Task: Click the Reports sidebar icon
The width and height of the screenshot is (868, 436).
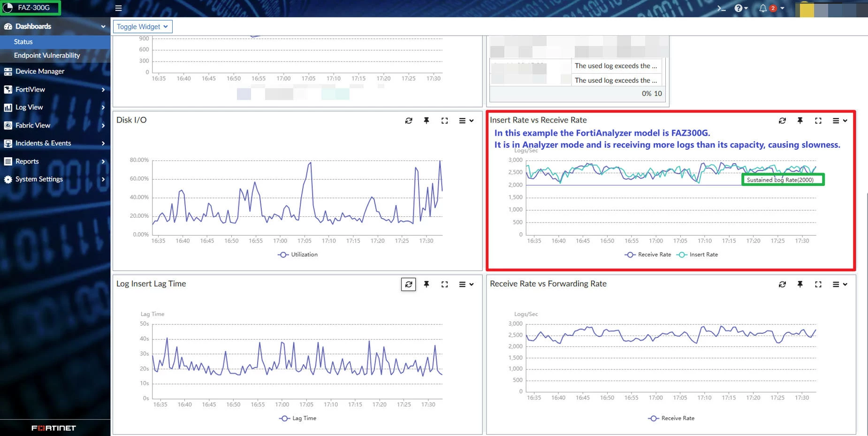Action: click(x=8, y=161)
